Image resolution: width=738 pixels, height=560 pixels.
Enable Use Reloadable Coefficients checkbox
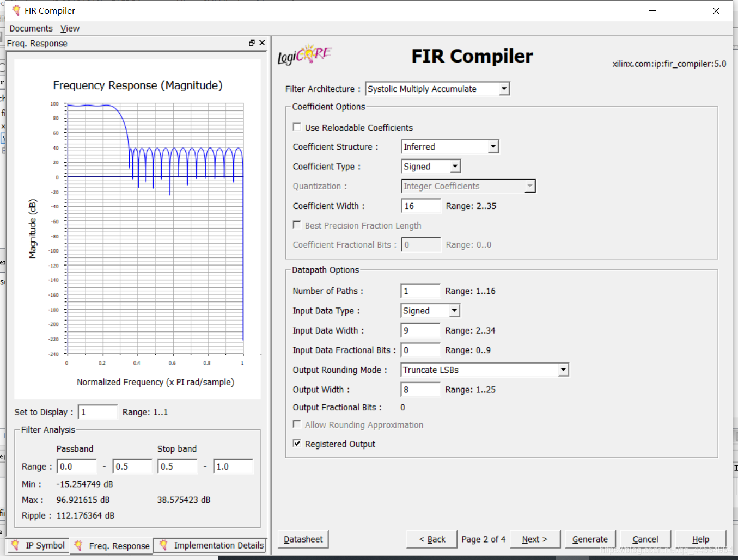pos(297,127)
